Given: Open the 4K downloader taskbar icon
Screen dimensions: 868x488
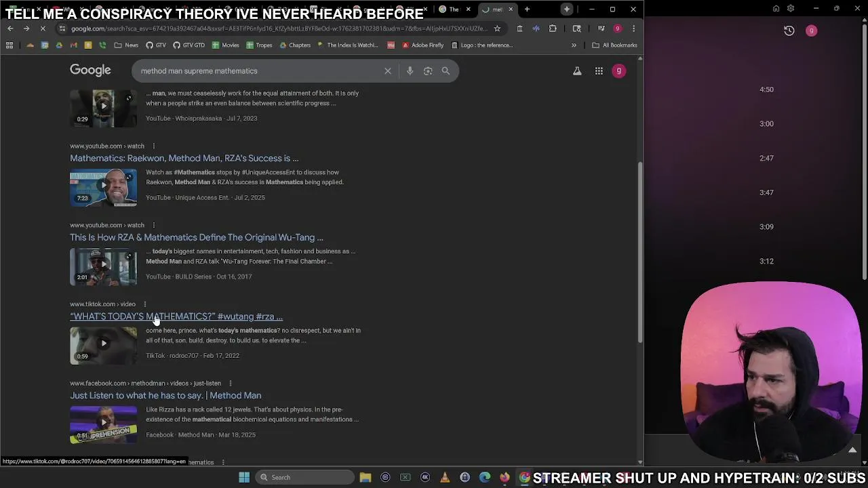Looking at the screenshot, I should click(425, 477).
